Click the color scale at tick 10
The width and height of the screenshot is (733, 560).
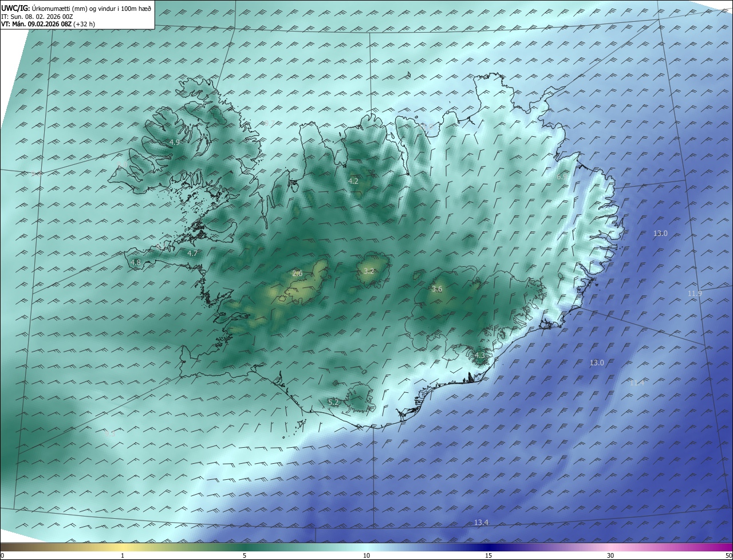point(366,555)
